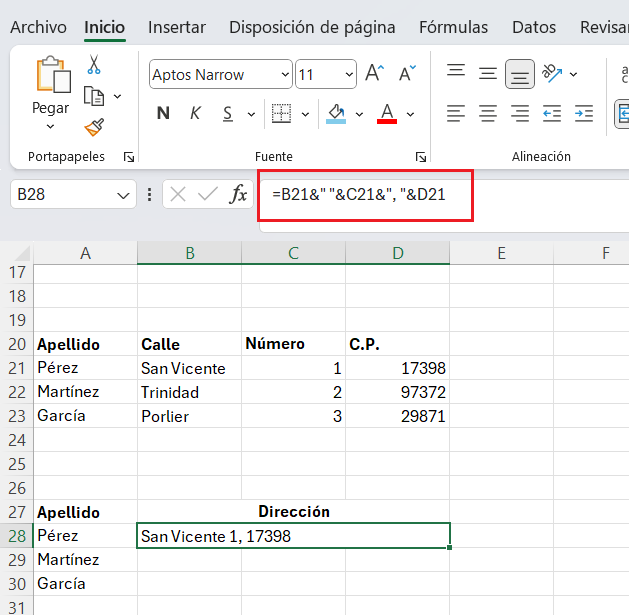Expand fill color dropdown arrow
629x615 pixels.
click(359, 115)
